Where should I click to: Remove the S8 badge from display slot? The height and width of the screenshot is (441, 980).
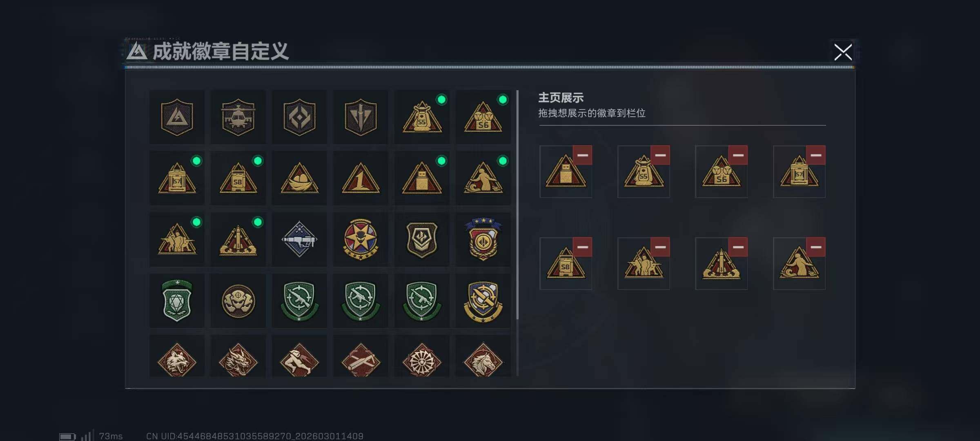click(582, 247)
